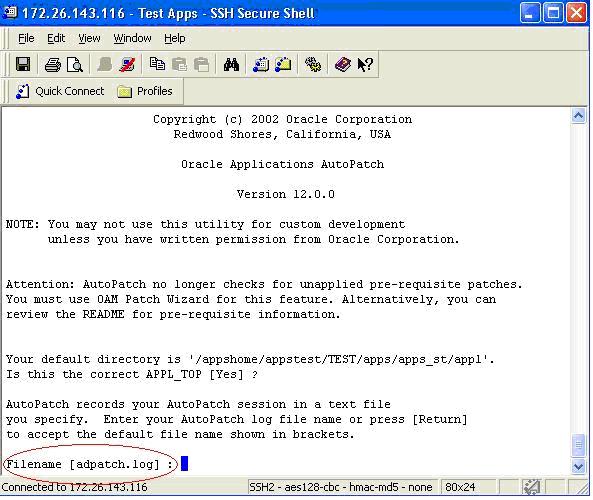Open the Help book icon
Image resolution: width=593 pixels, height=500 pixels.
click(343, 65)
